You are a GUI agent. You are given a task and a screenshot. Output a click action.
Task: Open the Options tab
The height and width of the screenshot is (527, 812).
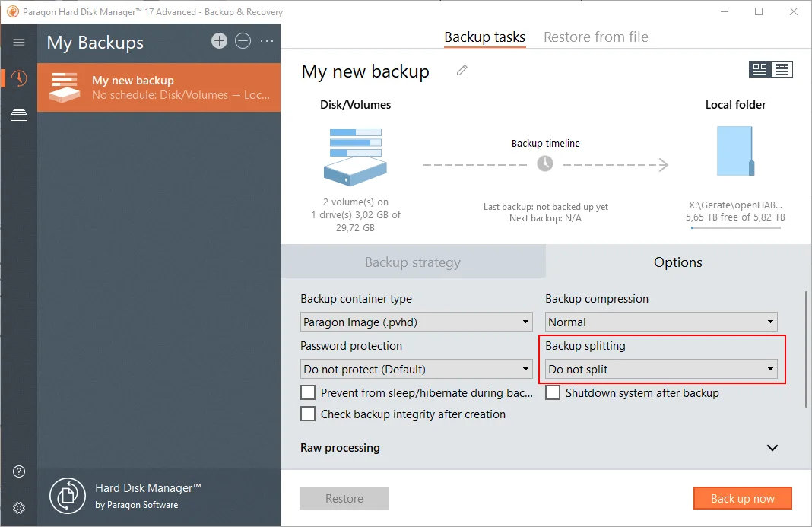point(678,262)
